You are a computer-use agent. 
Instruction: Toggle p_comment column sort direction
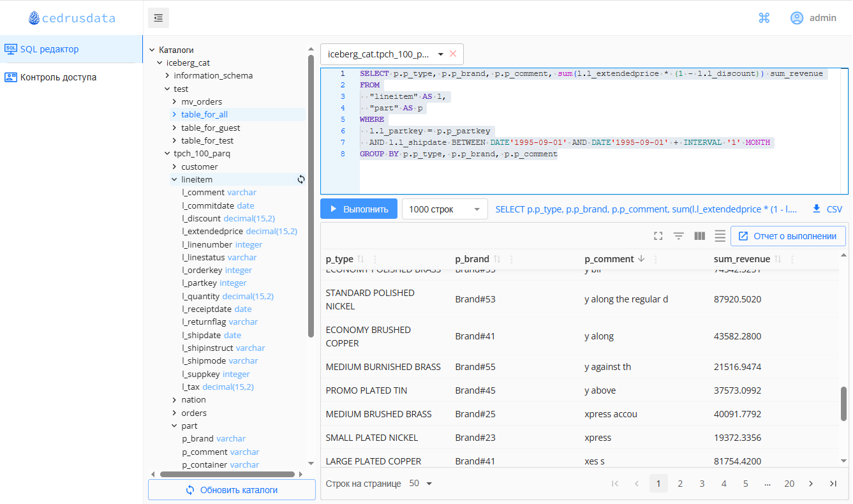coord(641,259)
